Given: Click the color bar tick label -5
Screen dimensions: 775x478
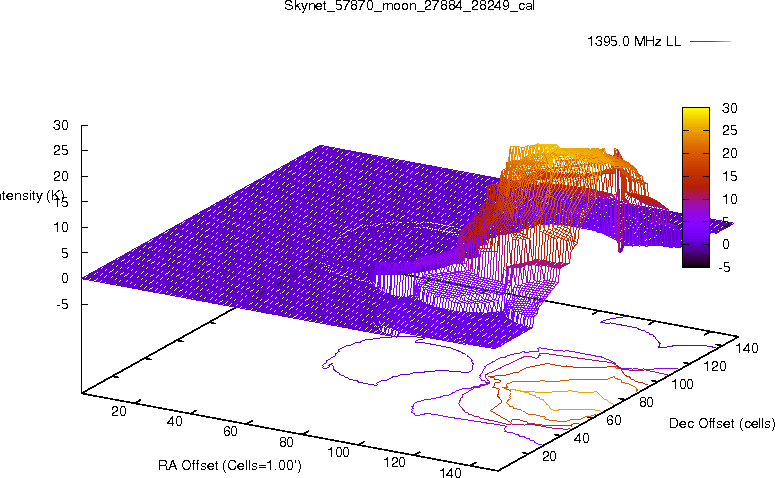Looking at the screenshot, I should point(724,267).
